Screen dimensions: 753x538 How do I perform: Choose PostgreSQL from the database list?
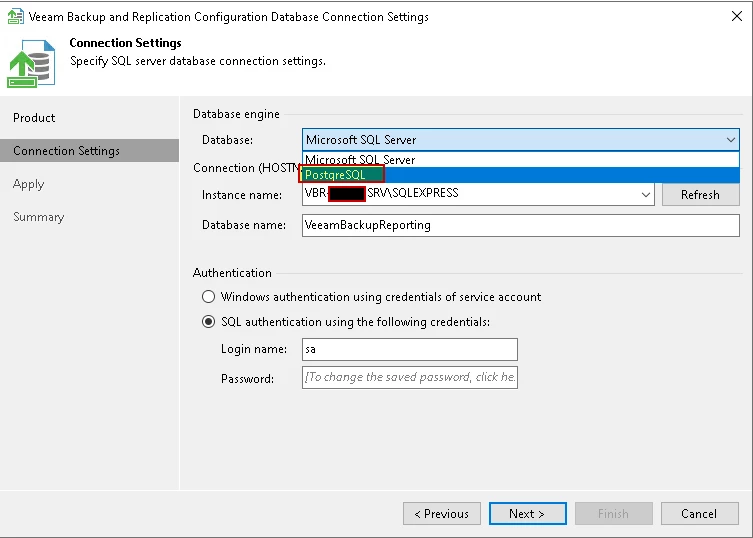(x=336, y=175)
